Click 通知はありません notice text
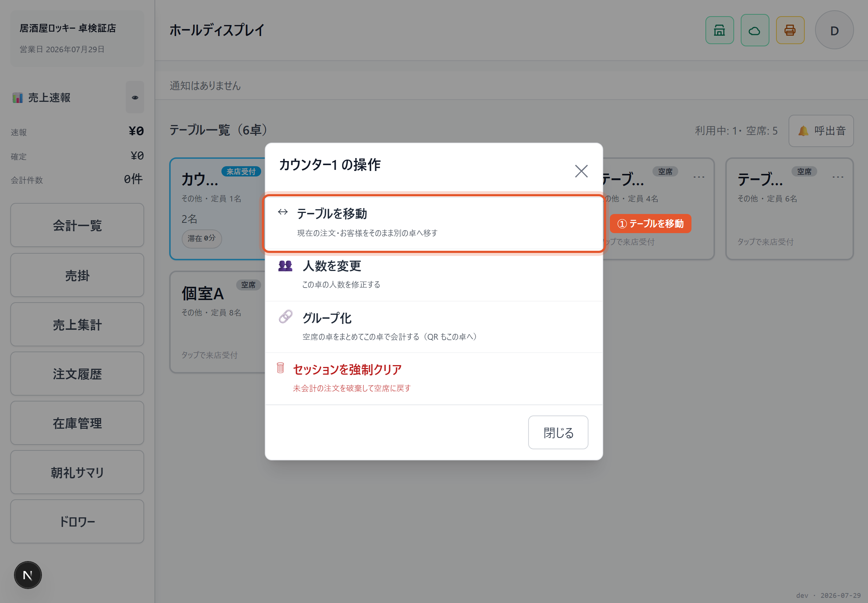 (x=205, y=86)
